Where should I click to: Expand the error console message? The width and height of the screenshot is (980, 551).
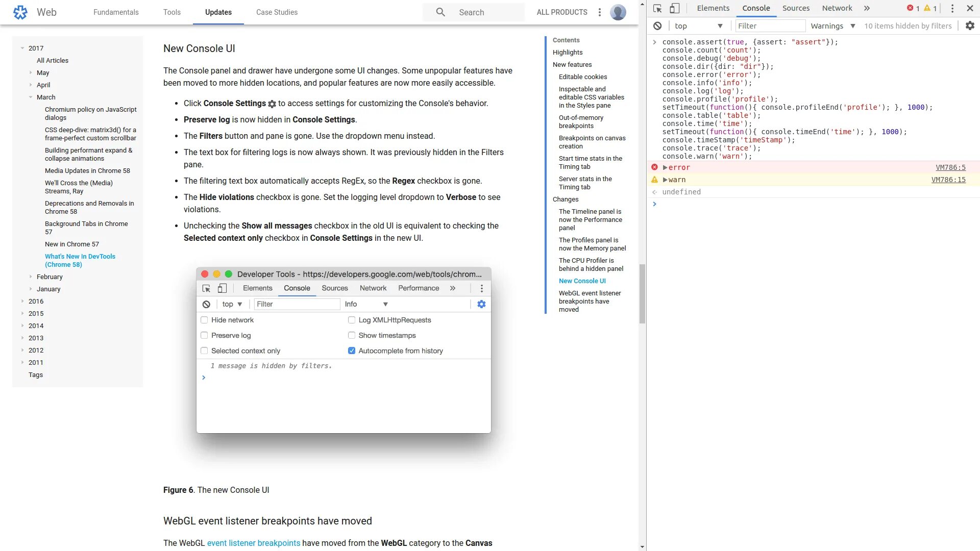(665, 167)
